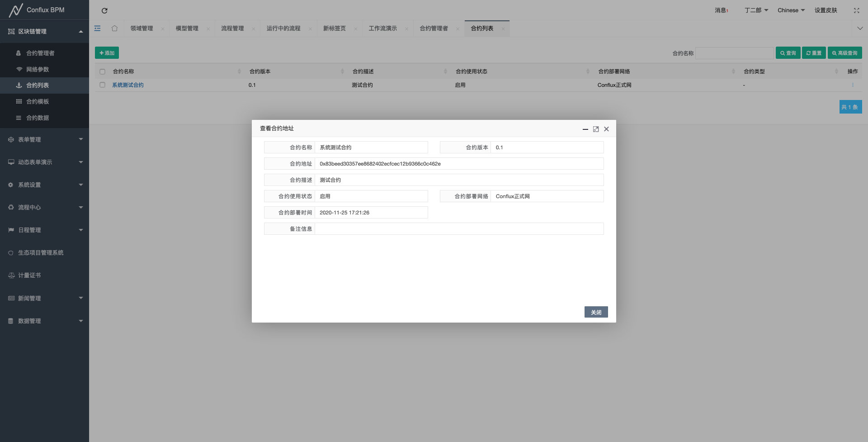Sort by 合约描述 column arrows
The image size is (868, 442).
click(x=445, y=71)
